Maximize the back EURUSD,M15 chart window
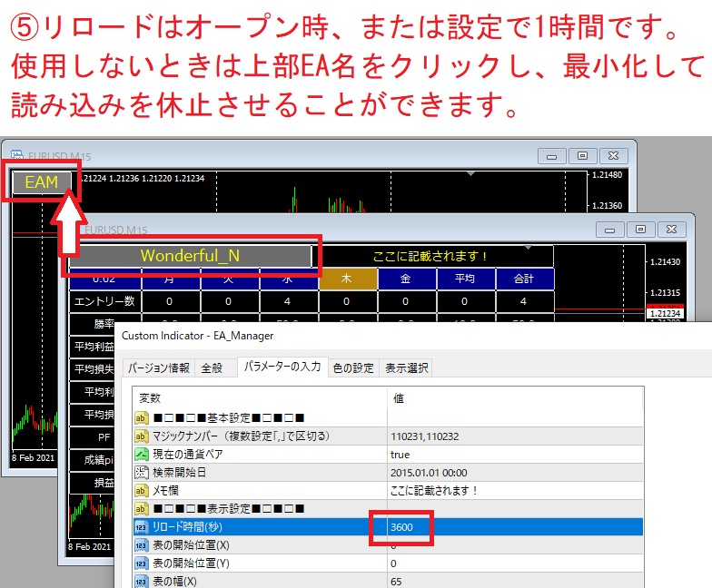Viewport: 712px width, 588px height. (x=582, y=156)
